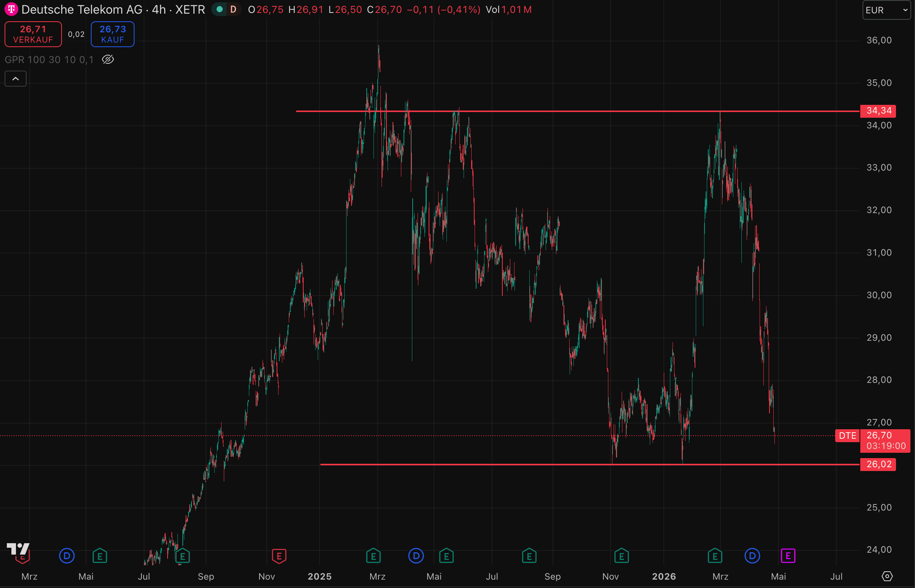Click the blue dividend D marker near Mai 2025
The height and width of the screenshot is (588, 915).
pos(416,556)
